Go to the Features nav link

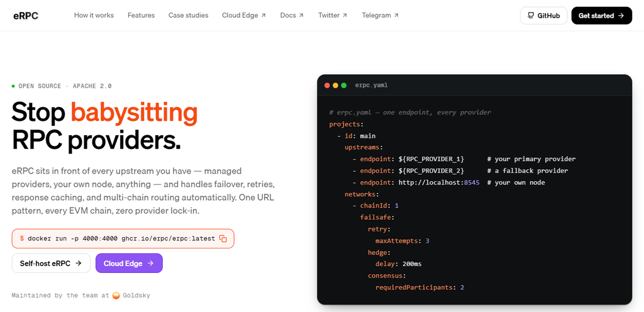point(142,15)
